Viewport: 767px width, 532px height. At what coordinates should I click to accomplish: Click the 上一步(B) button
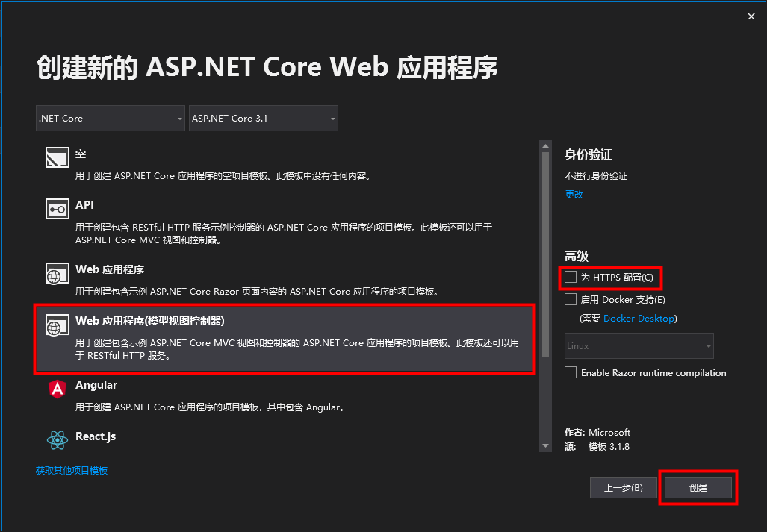(x=623, y=487)
